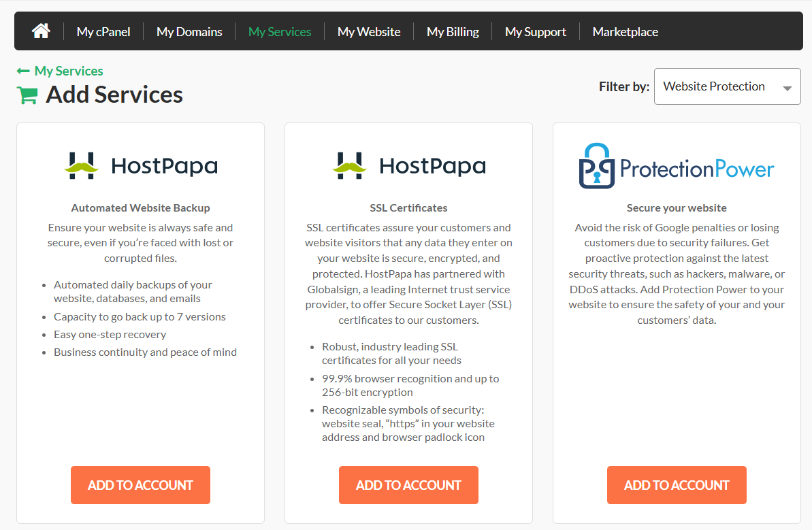
Task: Click the HostPapa logo on SSL Certificates card
Action: click(x=409, y=165)
